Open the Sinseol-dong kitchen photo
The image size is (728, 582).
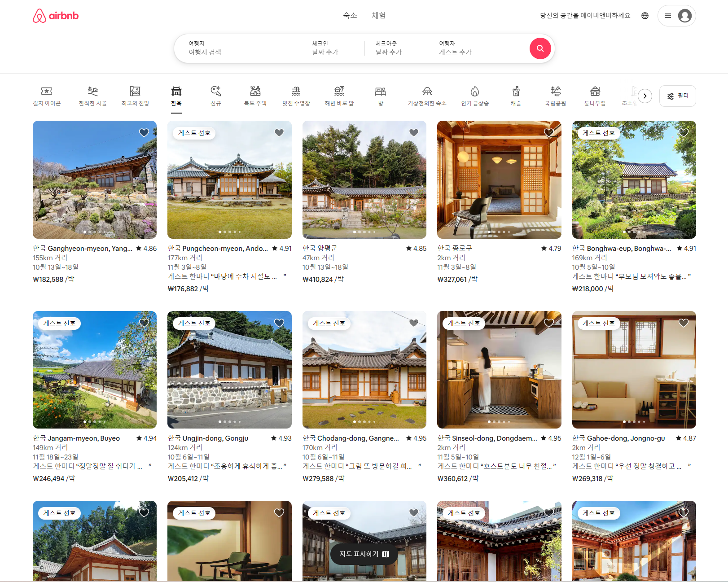(x=499, y=370)
